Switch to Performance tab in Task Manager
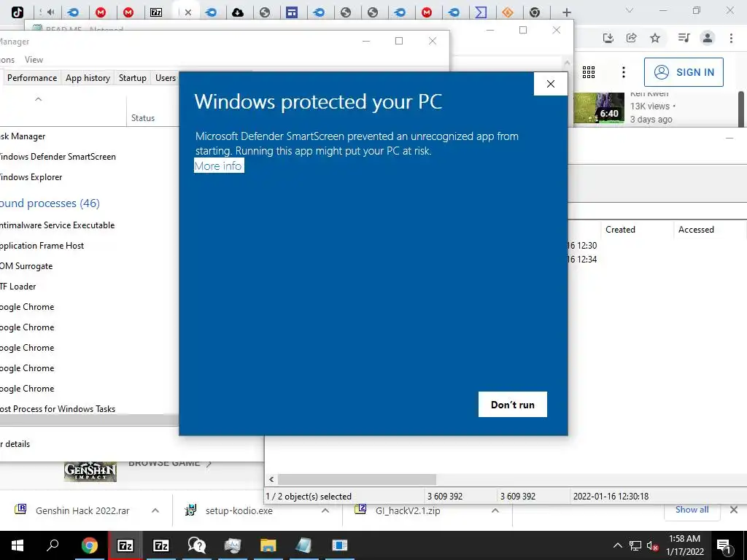Viewport: 747px width, 560px height. click(x=32, y=77)
